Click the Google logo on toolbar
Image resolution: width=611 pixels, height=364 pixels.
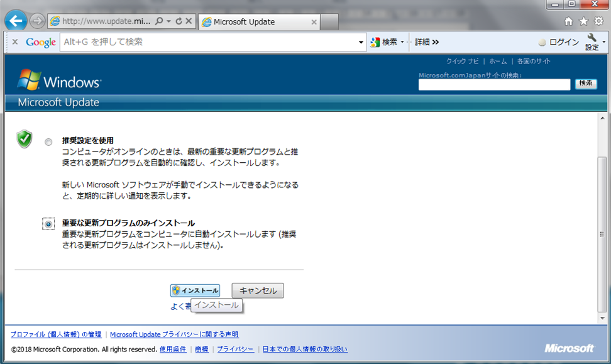coord(41,42)
